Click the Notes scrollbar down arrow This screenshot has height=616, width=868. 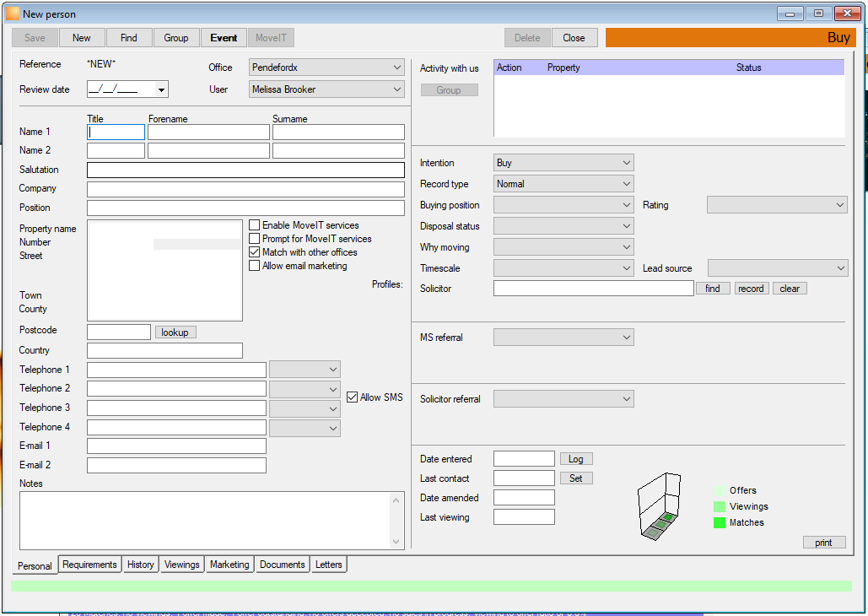coord(396,541)
